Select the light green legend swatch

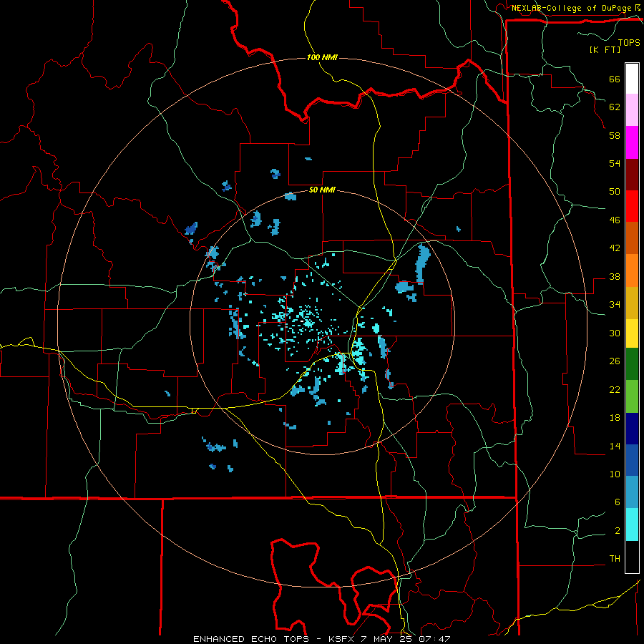[x=632, y=396]
